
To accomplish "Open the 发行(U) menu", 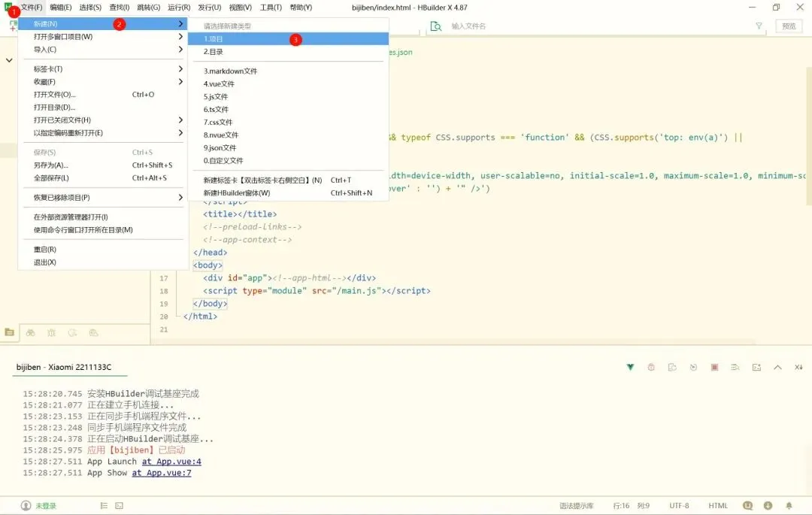I will (209, 8).
